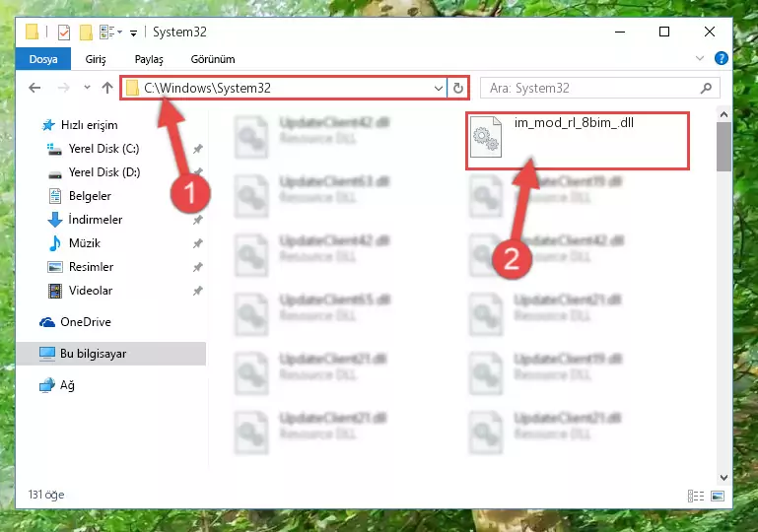Viewport: 758px width, 532px height.
Task: Click the pin icon next to Müzik
Action: [x=198, y=243]
